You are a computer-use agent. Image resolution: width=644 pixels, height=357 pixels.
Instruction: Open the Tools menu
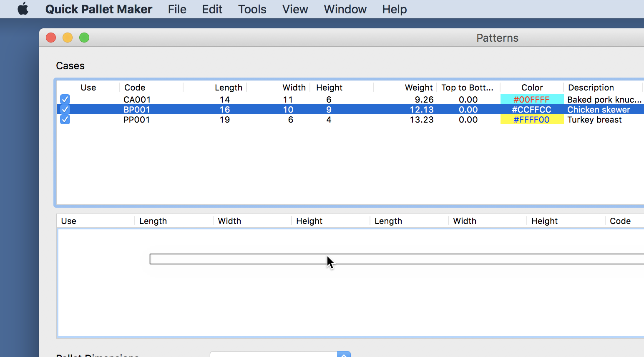[x=252, y=9]
